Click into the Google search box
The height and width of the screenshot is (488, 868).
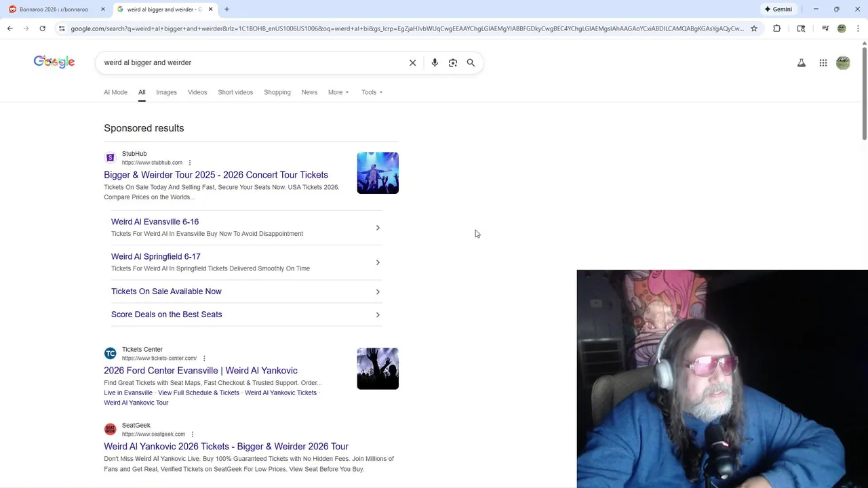(x=251, y=62)
